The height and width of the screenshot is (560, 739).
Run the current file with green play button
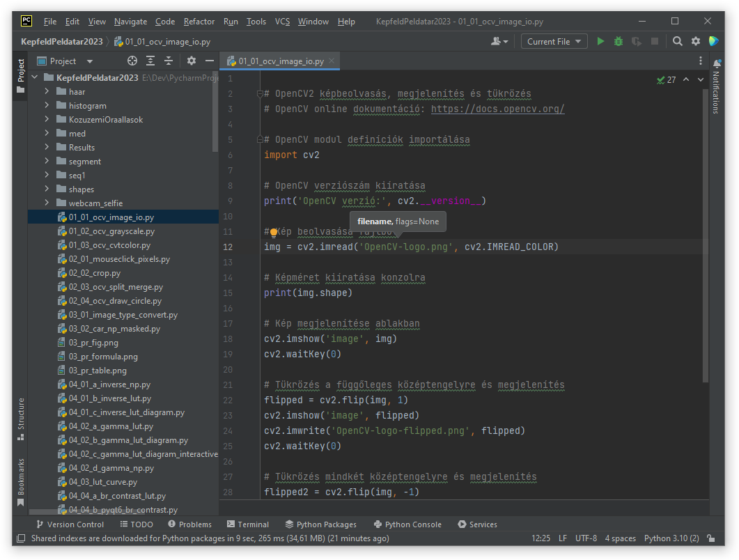(600, 42)
